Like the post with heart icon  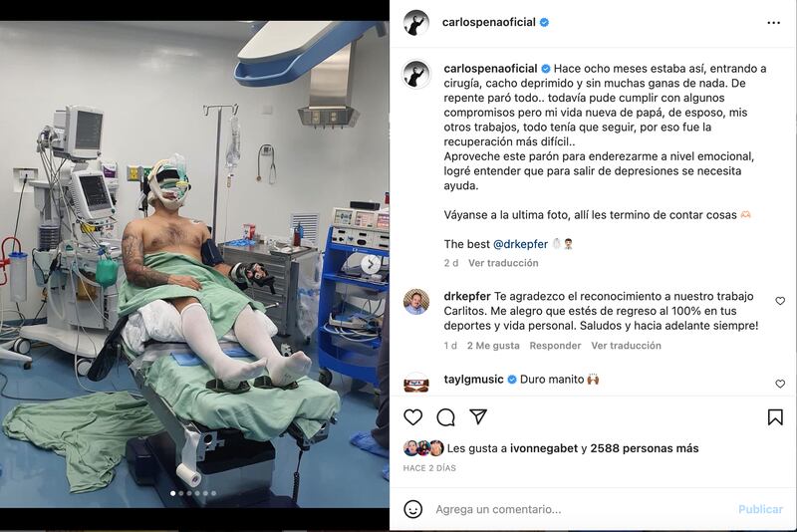coord(412,417)
